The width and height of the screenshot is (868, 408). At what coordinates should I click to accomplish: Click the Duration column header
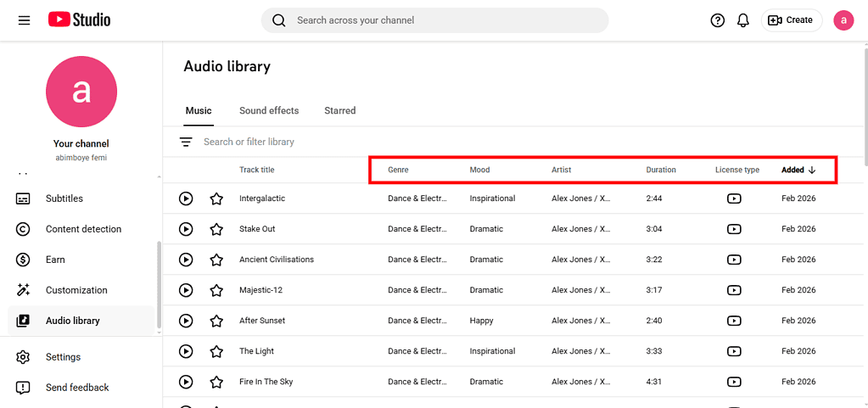point(661,170)
